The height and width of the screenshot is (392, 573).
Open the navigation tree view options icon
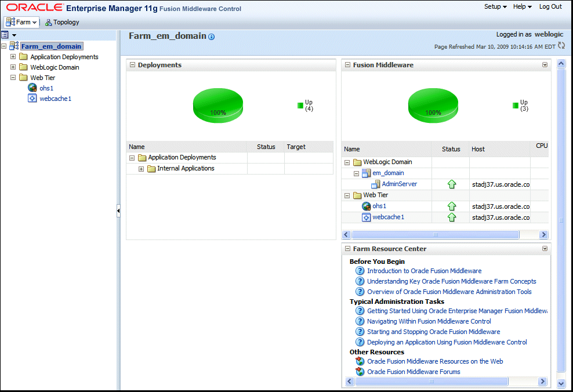coord(5,35)
